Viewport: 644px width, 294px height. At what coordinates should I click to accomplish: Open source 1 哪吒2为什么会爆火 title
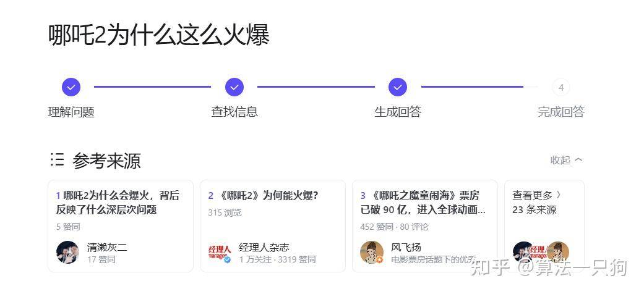(118, 203)
